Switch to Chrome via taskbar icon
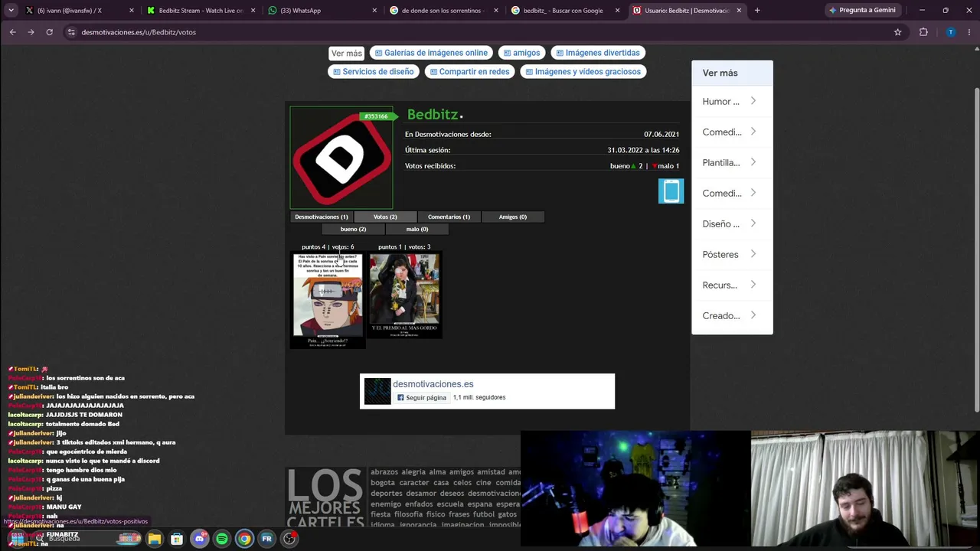 [x=244, y=539]
